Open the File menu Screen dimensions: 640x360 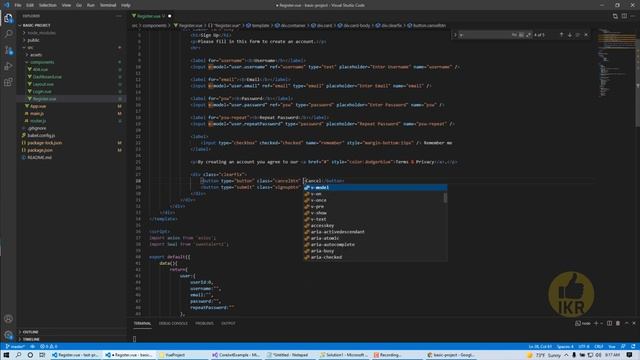click(18, 5)
